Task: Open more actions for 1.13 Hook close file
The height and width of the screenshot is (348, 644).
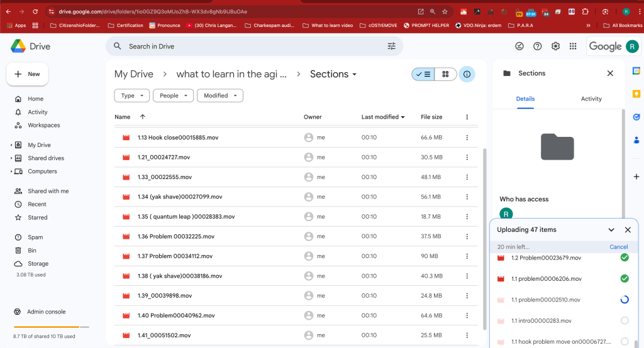Action: pyautogui.click(x=467, y=138)
